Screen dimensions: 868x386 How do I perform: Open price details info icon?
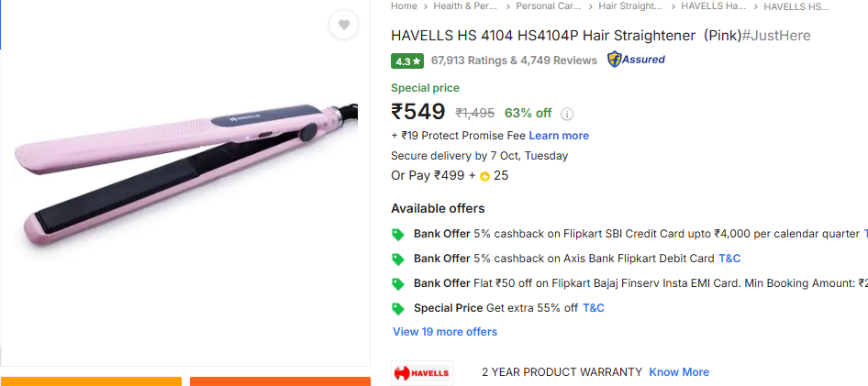pyautogui.click(x=567, y=114)
